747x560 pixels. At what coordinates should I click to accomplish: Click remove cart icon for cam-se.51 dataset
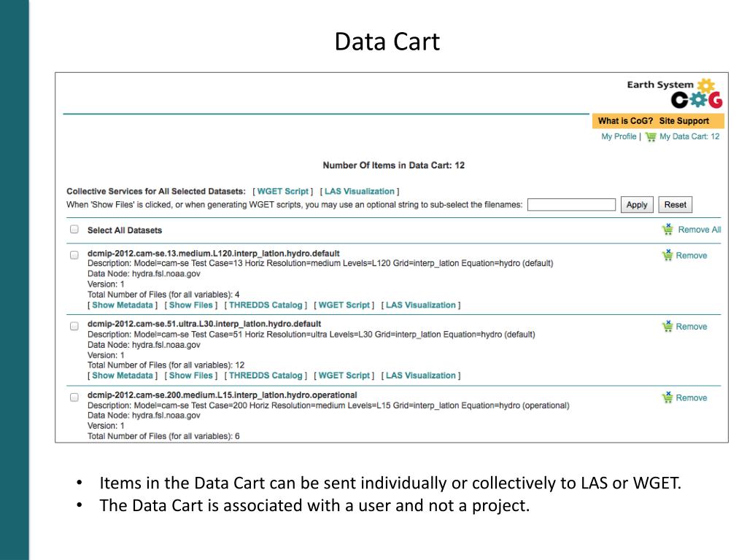tap(667, 327)
